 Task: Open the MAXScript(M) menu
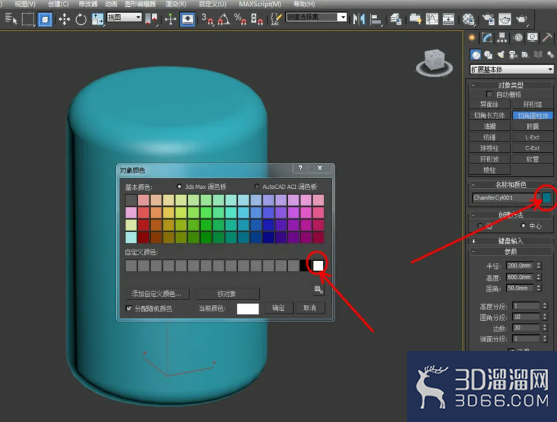pos(260,4)
